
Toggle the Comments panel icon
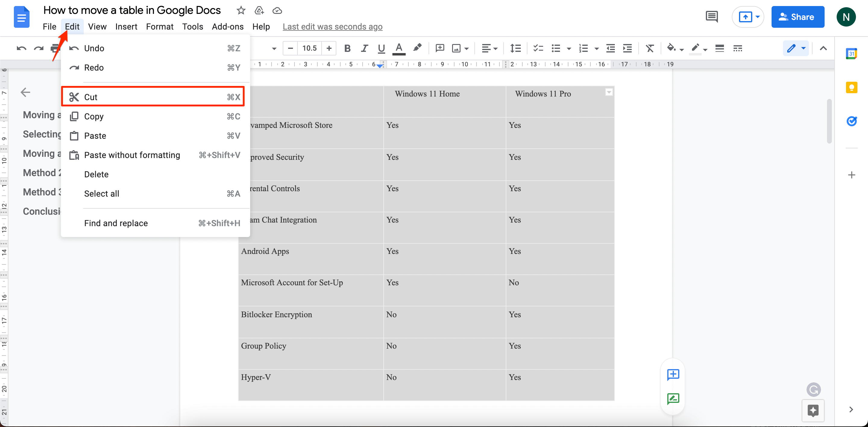(711, 17)
